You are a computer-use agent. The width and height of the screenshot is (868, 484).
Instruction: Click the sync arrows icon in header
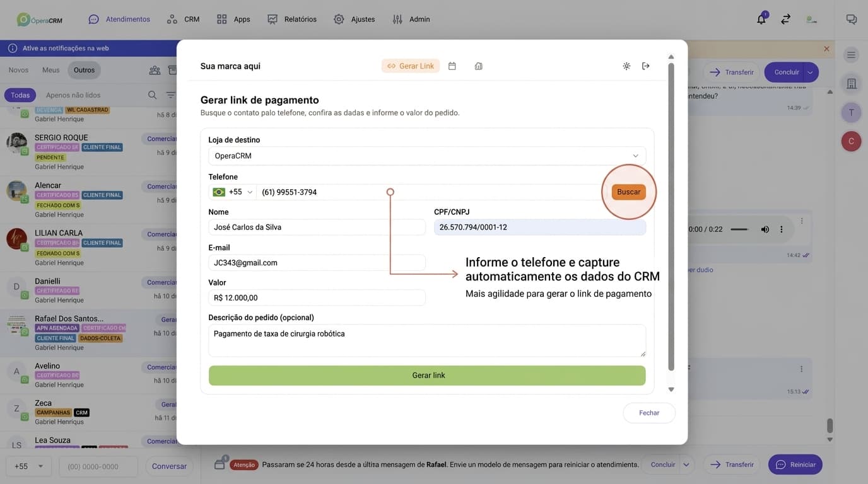[785, 20]
